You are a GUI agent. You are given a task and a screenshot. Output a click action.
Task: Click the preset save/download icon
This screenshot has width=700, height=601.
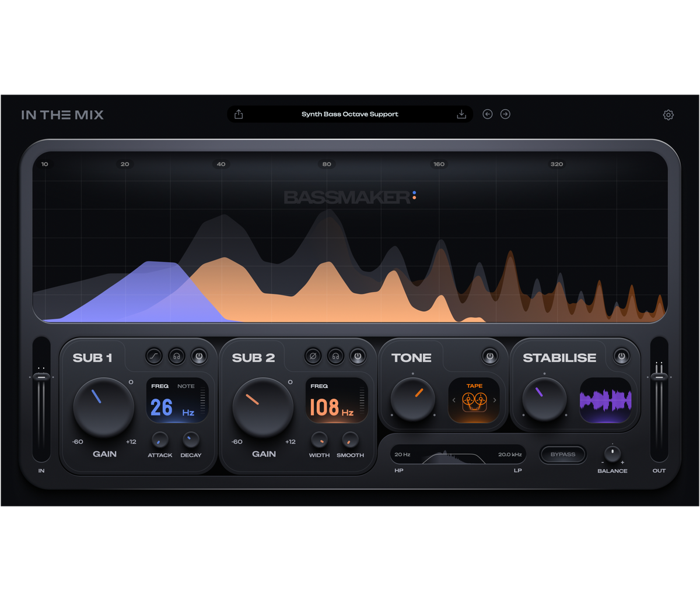[461, 114]
